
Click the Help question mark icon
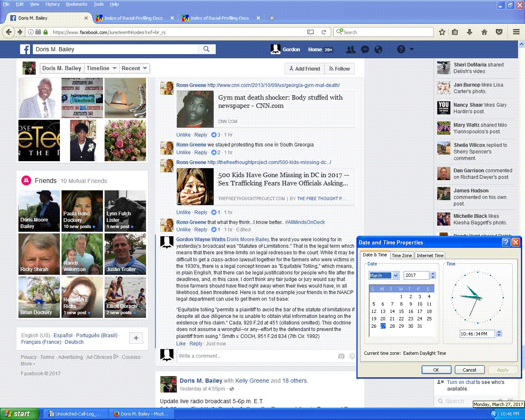pos(401,50)
